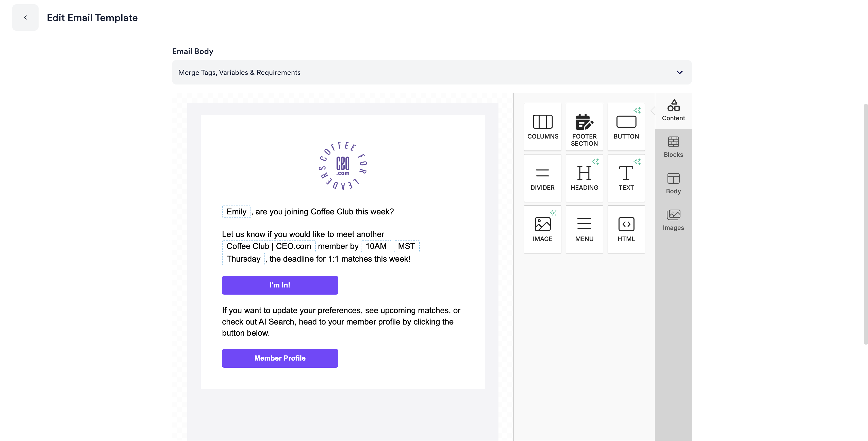The width and height of the screenshot is (868, 441).
Task: Select the Image content tool
Action: tap(542, 229)
